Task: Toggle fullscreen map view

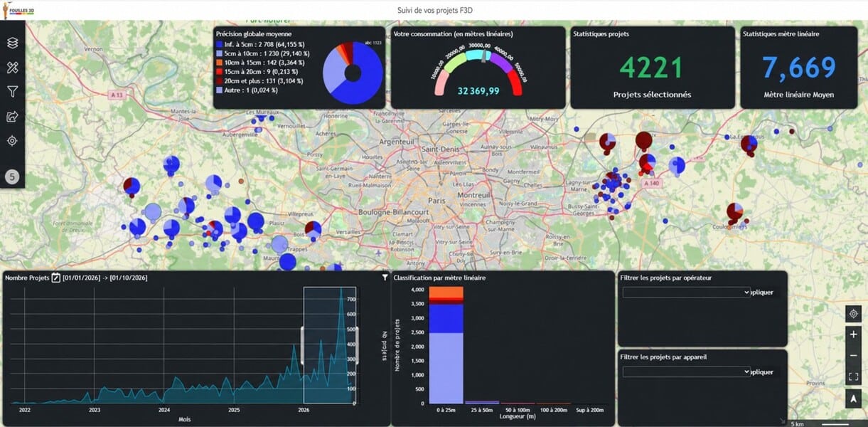Action: 854,376
